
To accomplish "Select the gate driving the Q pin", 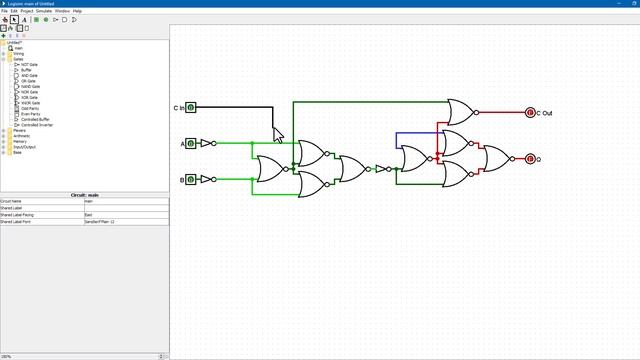I will (499, 159).
